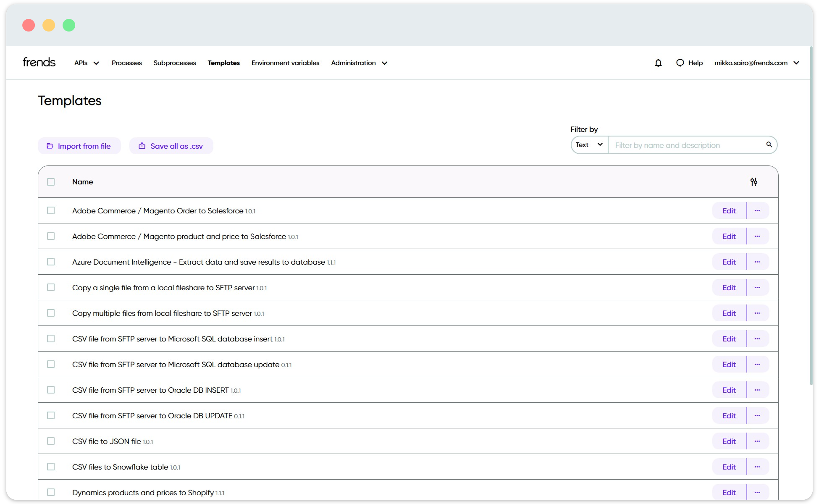Click the notifications bell icon

tap(658, 63)
